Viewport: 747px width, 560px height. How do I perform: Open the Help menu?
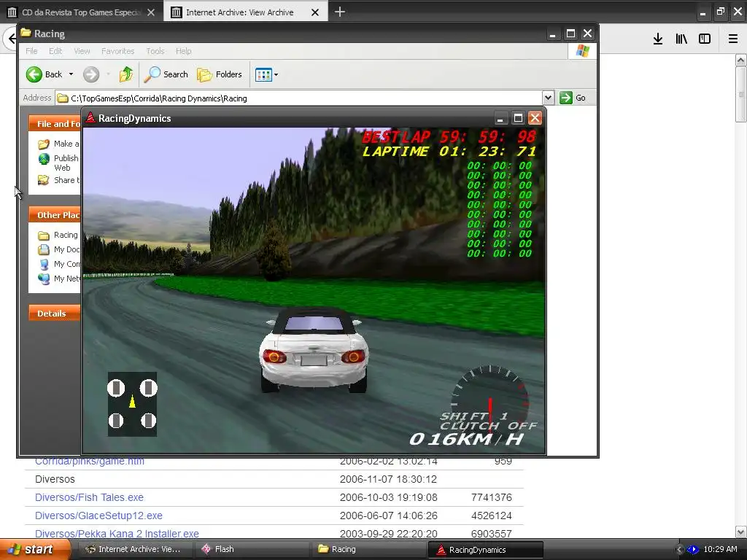click(183, 51)
